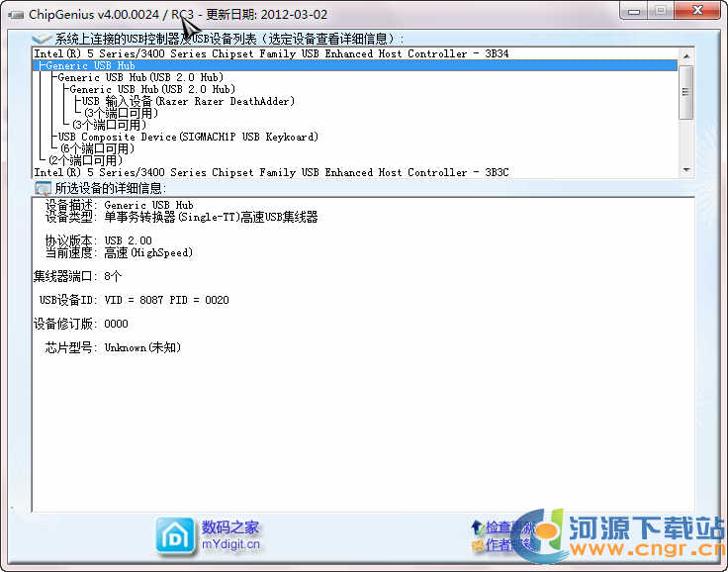Screen dimensions: 728x572
Task: Click the author email envelope icon
Action: pyautogui.click(x=478, y=544)
